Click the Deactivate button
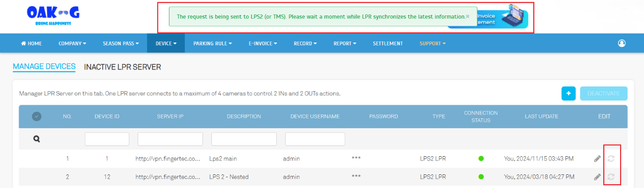The height and width of the screenshot is (188, 644). pyautogui.click(x=603, y=94)
